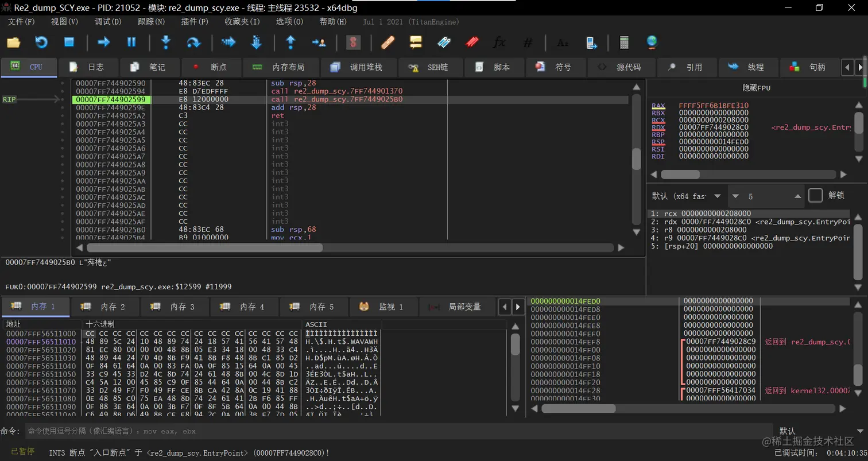
Task: Open the 插件(P) menu
Action: click(195, 22)
